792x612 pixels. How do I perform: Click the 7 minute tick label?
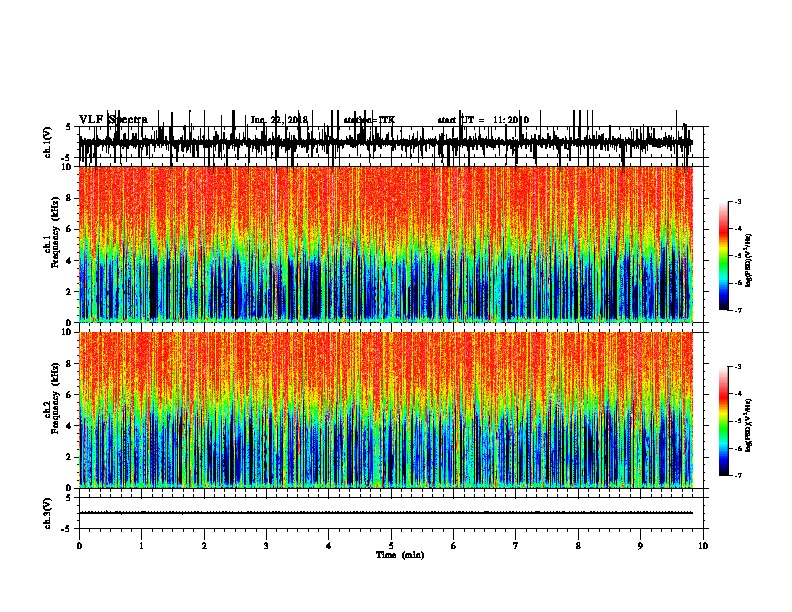pyautogui.click(x=515, y=546)
